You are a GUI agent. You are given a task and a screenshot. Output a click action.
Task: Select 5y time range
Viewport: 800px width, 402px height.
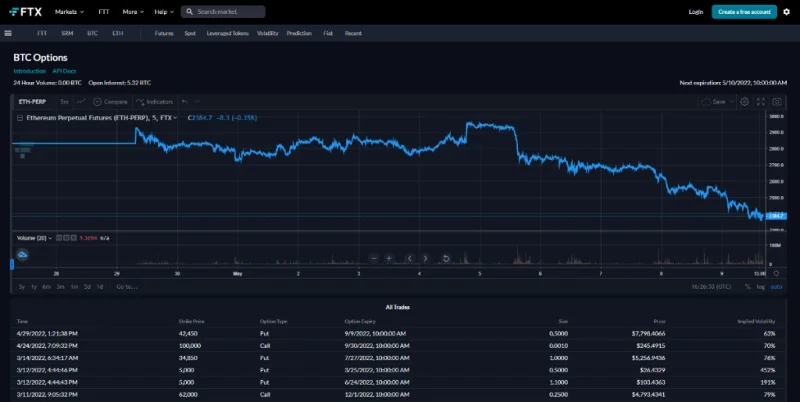[21, 287]
